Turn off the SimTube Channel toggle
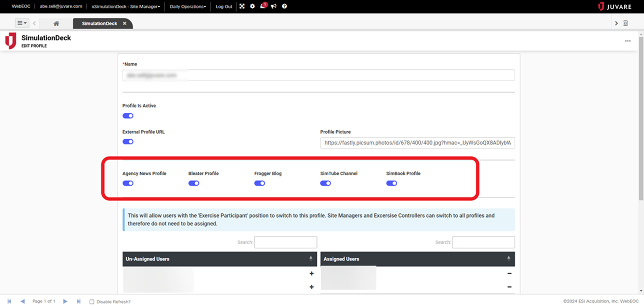This screenshot has width=644, height=306. click(x=326, y=183)
